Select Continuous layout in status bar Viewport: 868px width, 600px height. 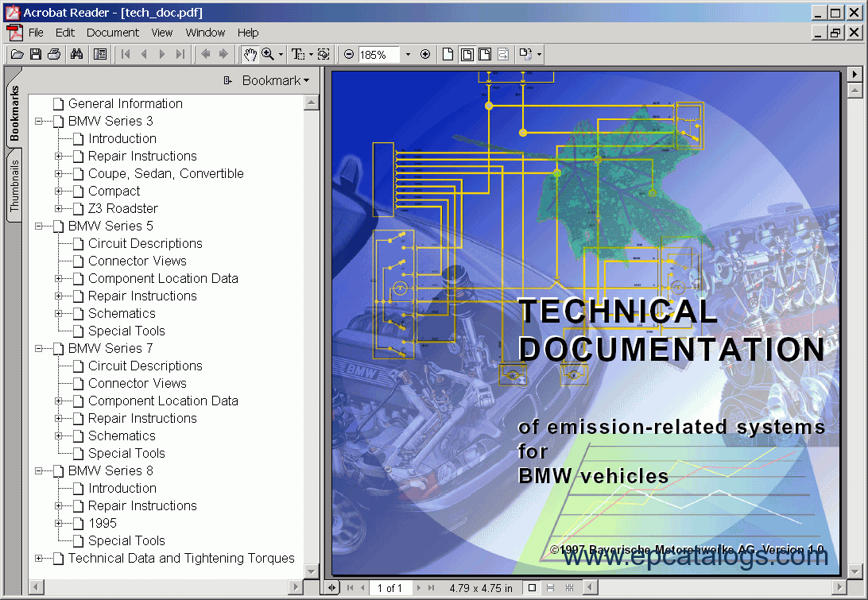[x=550, y=588]
